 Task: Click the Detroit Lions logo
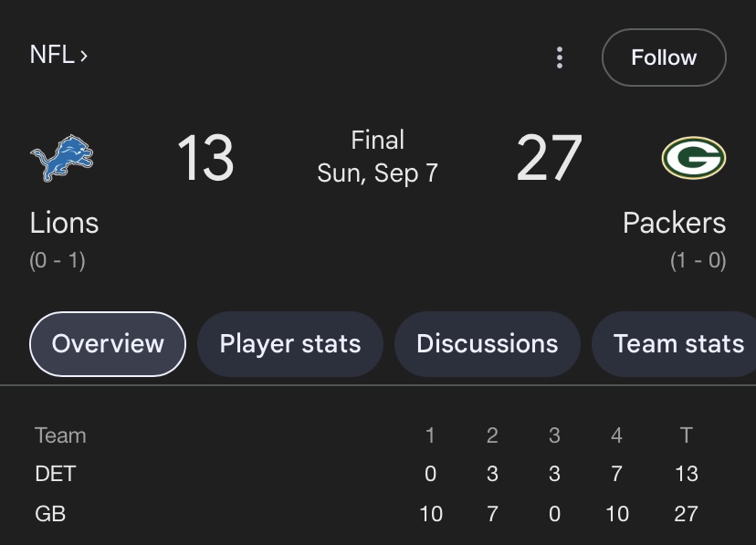coord(62,158)
